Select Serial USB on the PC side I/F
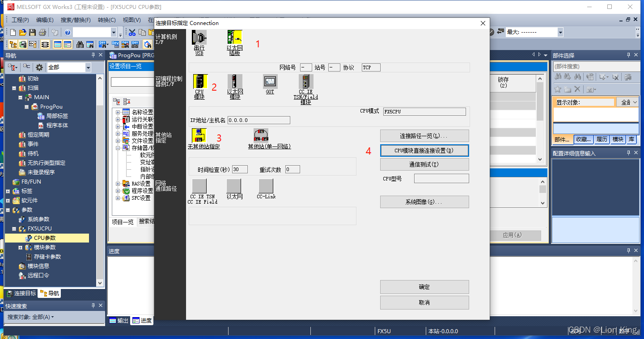The image size is (644, 339). tap(199, 38)
